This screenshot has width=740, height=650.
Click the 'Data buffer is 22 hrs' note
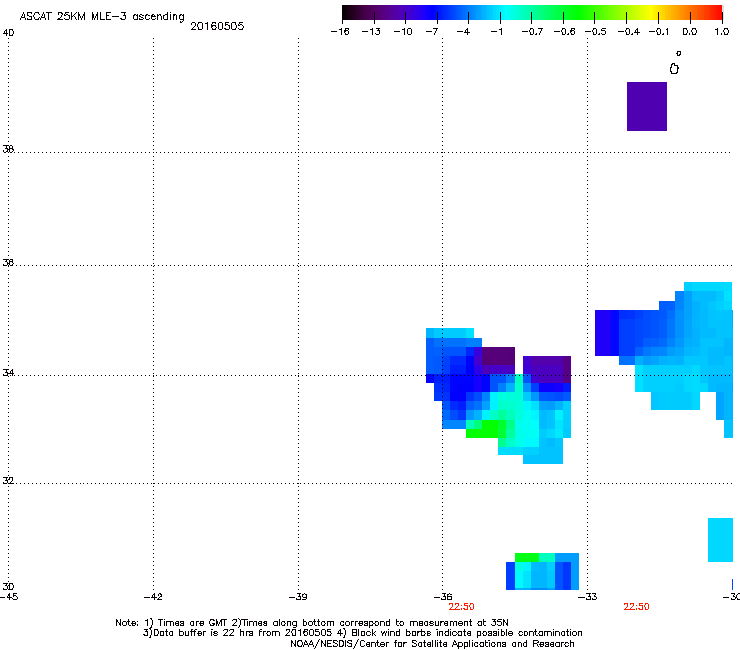[x=362, y=633]
